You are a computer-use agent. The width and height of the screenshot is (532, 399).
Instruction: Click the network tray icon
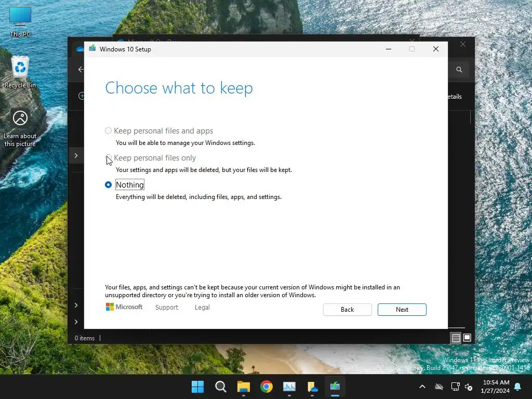[455, 387]
